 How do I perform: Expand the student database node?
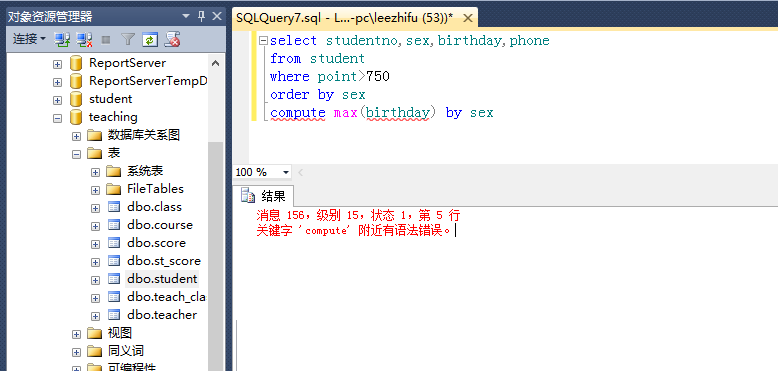pos(58,100)
